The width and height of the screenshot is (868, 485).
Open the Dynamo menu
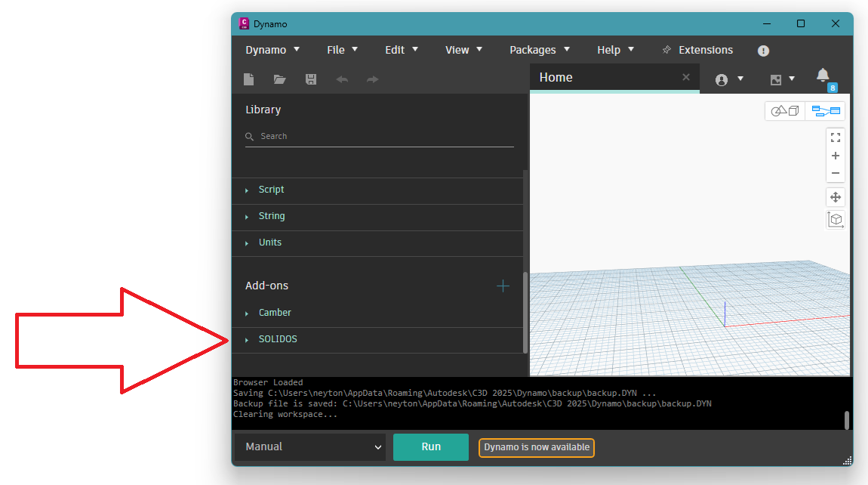(272, 50)
